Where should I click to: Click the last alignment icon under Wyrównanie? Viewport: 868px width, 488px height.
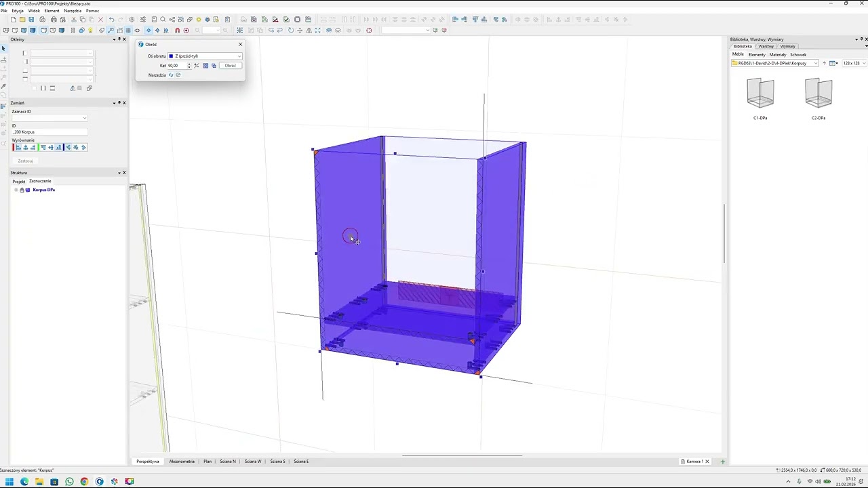pos(83,147)
